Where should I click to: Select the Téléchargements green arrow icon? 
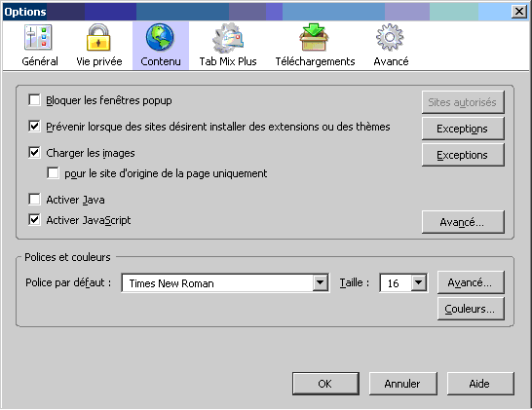(x=314, y=37)
